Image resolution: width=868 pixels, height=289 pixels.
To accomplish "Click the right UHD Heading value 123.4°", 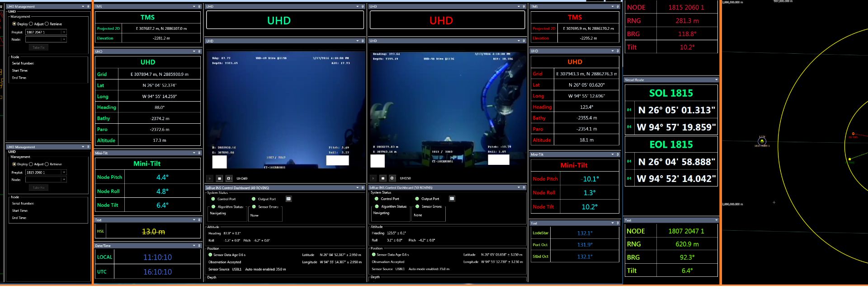I will coord(586,107).
